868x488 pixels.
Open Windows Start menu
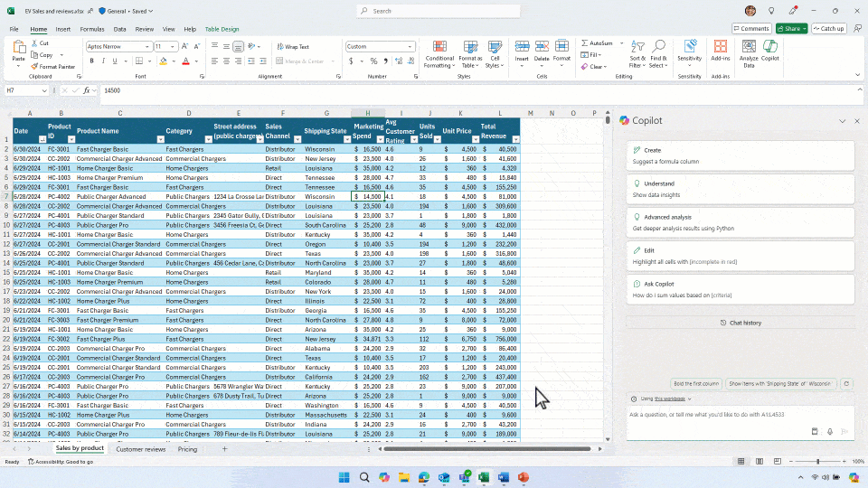pyautogui.click(x=344, y=477)
